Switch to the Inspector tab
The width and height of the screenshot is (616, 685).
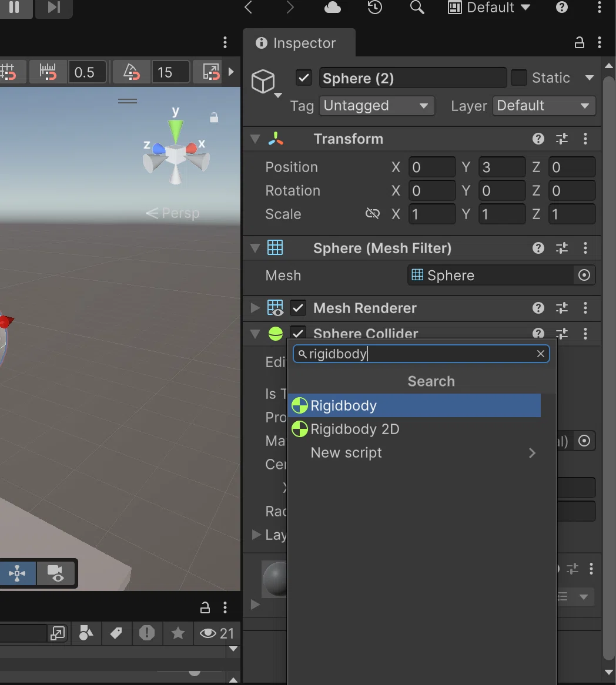pos(299,43)
